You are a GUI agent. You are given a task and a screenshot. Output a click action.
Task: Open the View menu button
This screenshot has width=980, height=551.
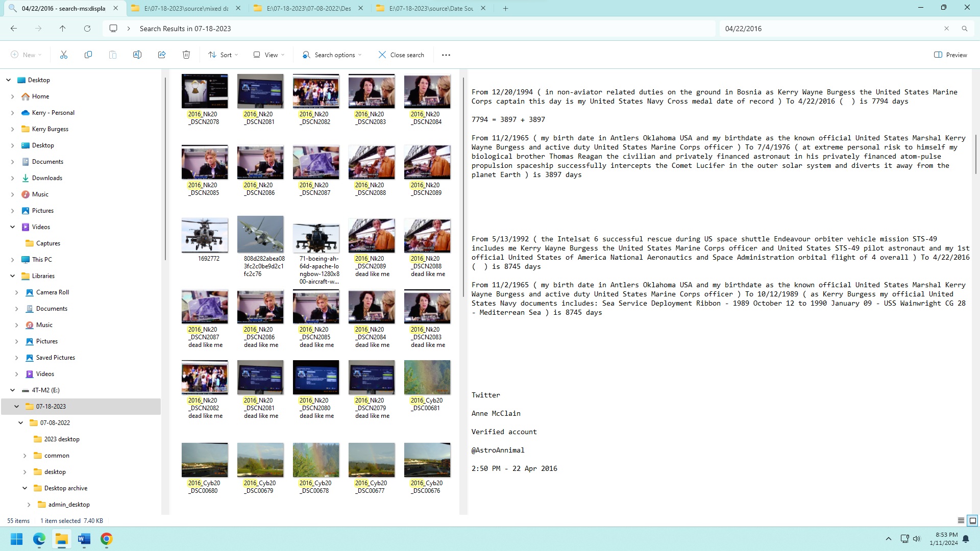click(269, 55)
